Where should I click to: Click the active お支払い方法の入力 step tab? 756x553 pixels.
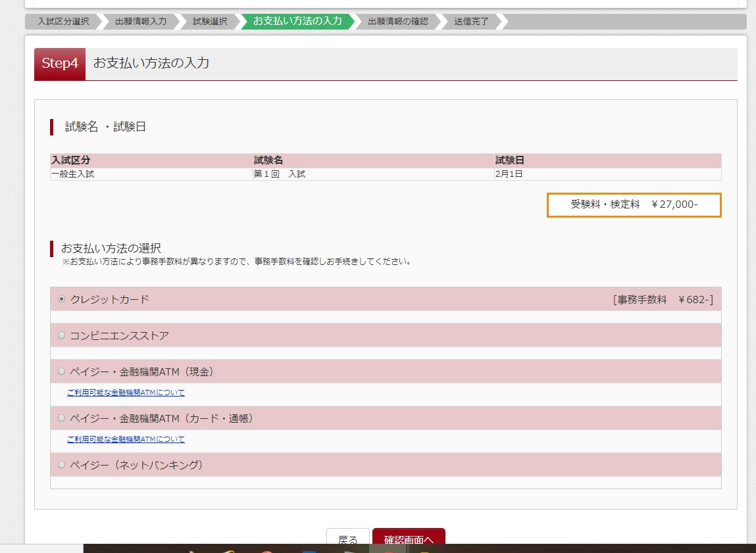click(297, 22)
